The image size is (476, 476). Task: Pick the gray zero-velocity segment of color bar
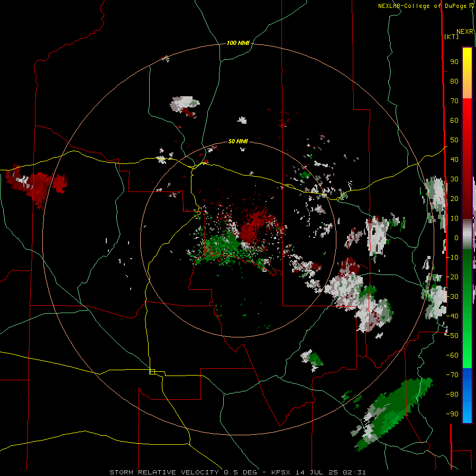click(467, 234)
